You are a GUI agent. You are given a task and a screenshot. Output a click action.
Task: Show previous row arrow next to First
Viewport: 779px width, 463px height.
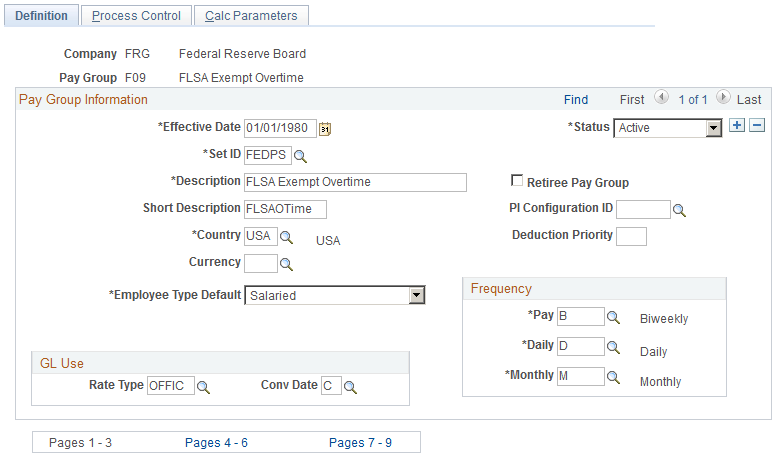661,97
